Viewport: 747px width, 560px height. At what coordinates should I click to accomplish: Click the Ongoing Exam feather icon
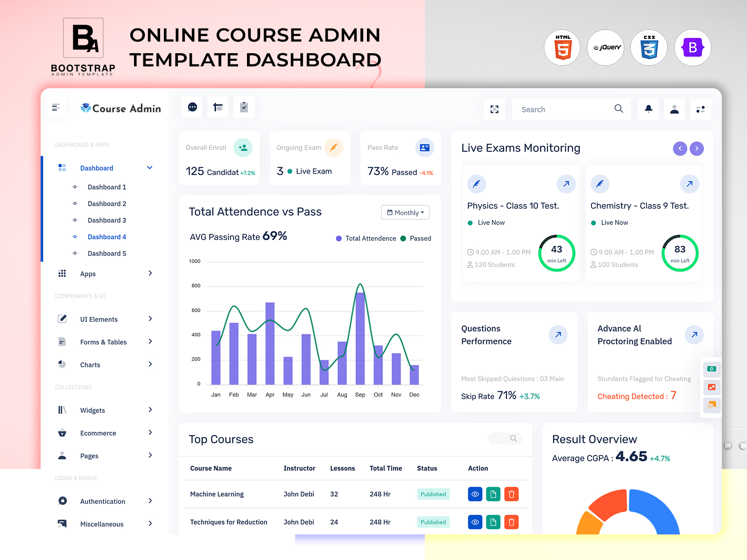[334, 147]
